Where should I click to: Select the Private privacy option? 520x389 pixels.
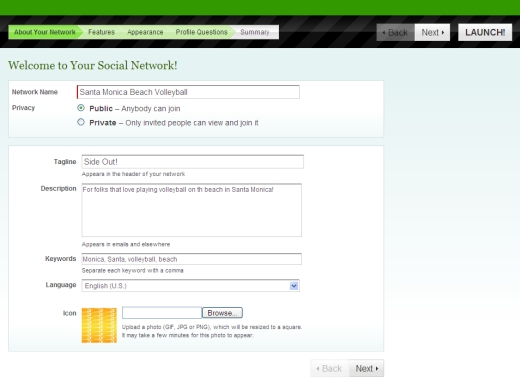tap(81, 122)
